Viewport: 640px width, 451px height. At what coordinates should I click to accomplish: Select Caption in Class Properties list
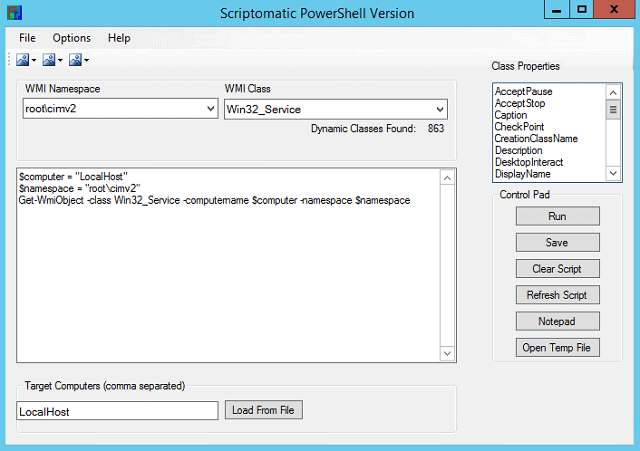(511, 115)
